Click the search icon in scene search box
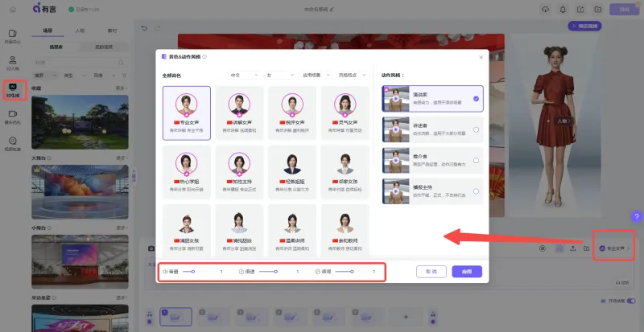Screen dimensions: 644x332 tap(121, 63)
